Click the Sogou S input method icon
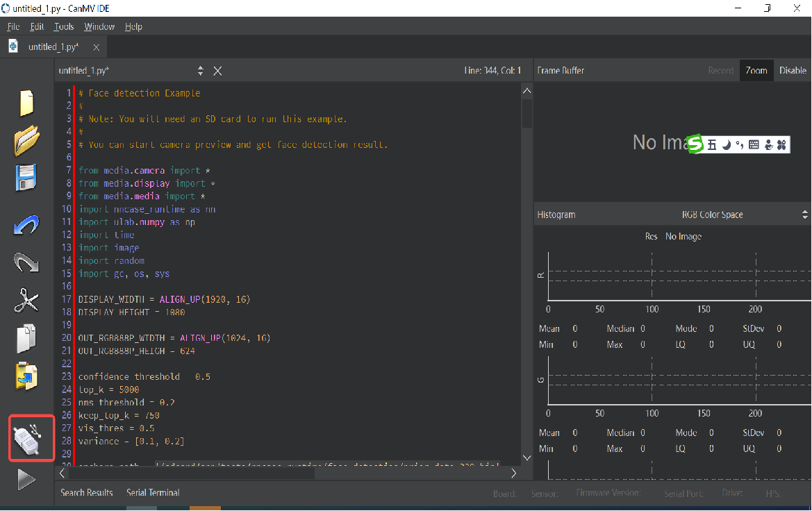 695,144
